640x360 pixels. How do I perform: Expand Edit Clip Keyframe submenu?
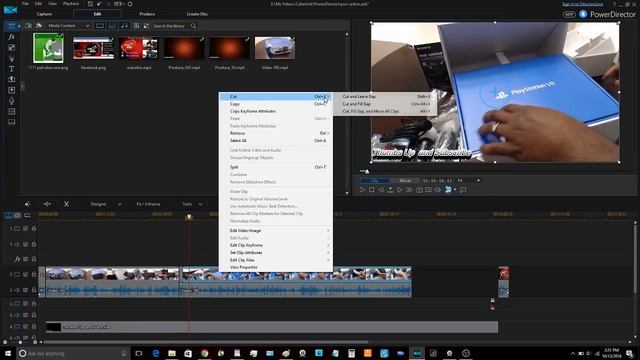[x=276, y=245]
